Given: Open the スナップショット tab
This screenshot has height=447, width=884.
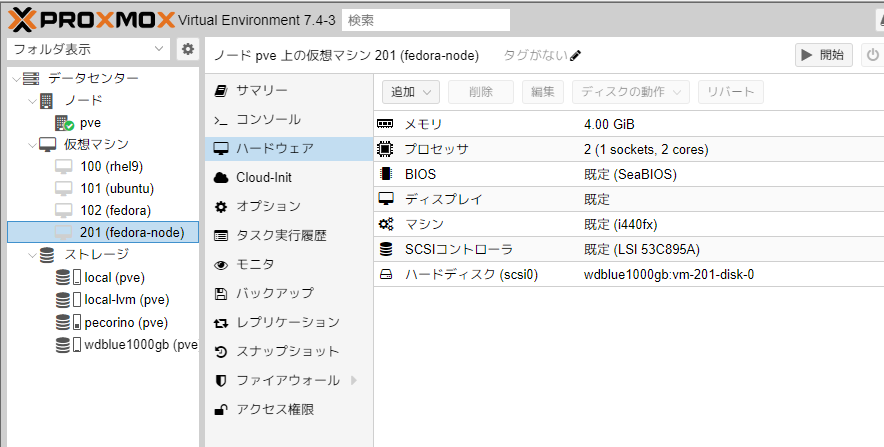Looking at the screenshot, I should coord(289,352).
